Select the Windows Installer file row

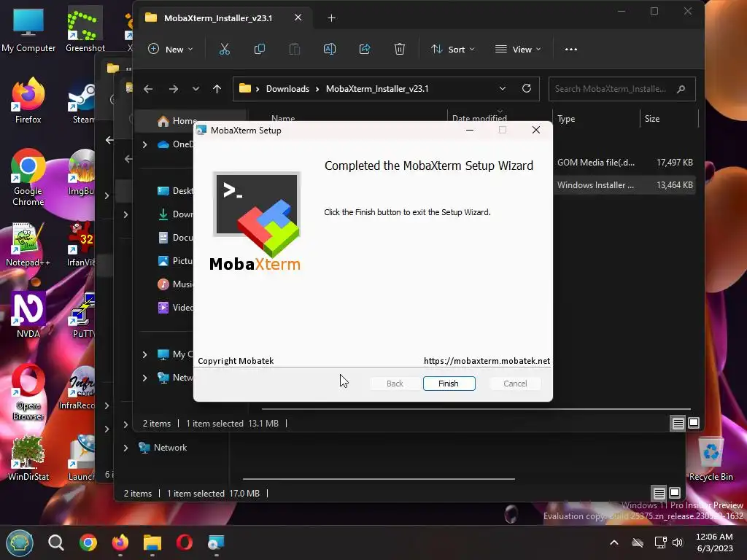click(624, 185)
